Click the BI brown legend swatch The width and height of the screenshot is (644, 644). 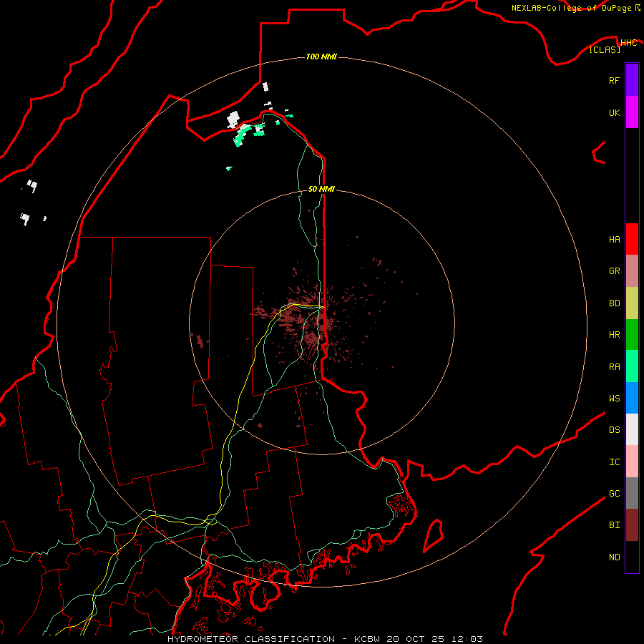click(632, 525)
